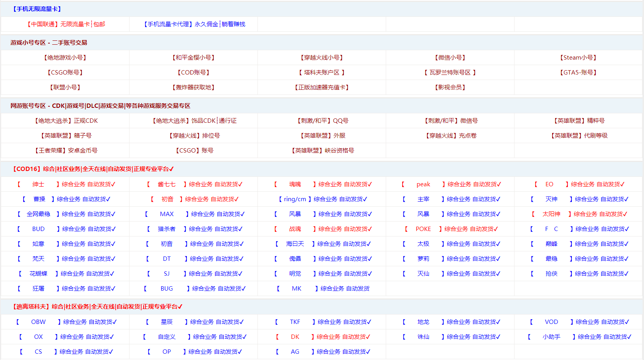Select the 穿越火线 排位号 link

coord(194,135)
